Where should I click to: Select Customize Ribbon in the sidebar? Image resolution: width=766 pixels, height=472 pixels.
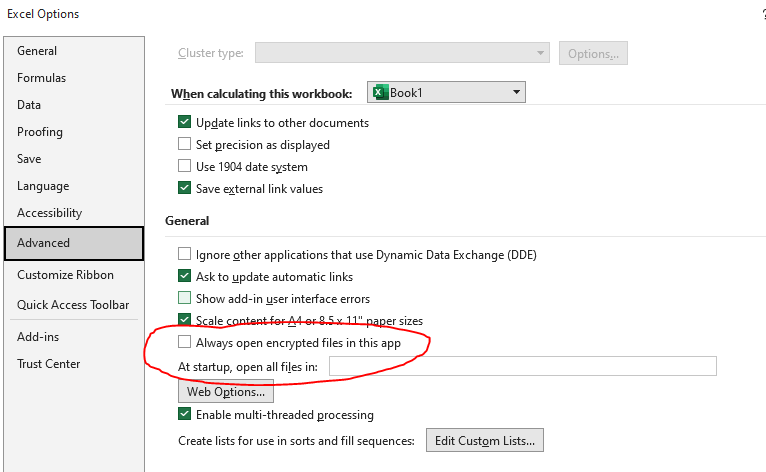tap(65, 275)
